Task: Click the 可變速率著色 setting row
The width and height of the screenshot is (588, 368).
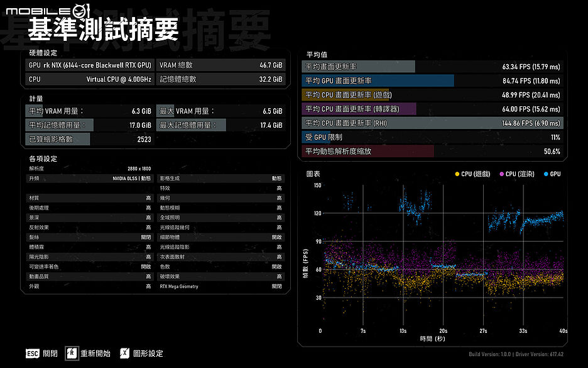Action: pyautogui.click(x=90, y=267)
